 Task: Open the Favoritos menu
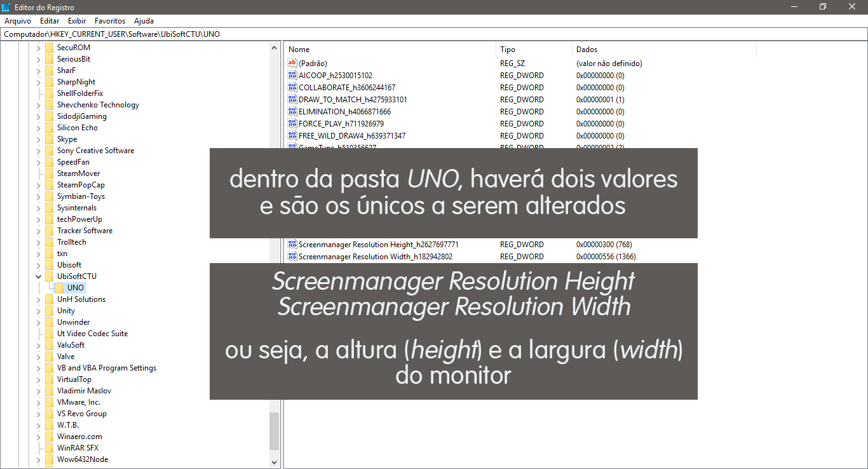(x=110, y=21)
